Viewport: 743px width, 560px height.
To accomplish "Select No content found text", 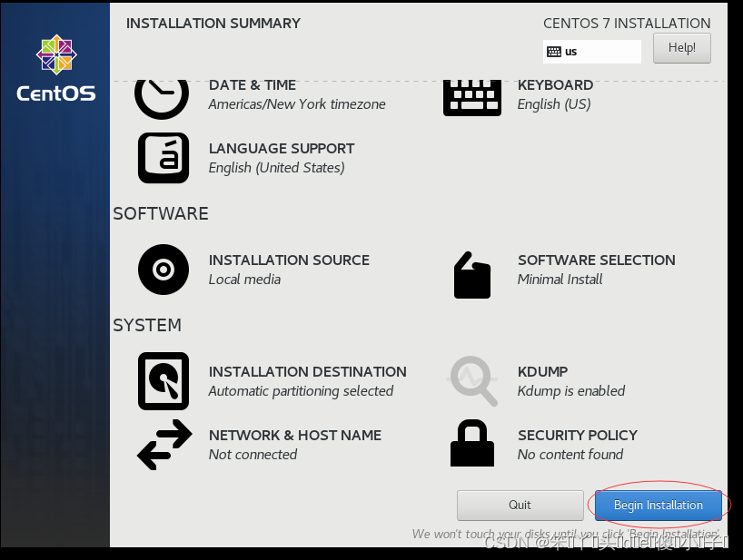I will (570, 455).
